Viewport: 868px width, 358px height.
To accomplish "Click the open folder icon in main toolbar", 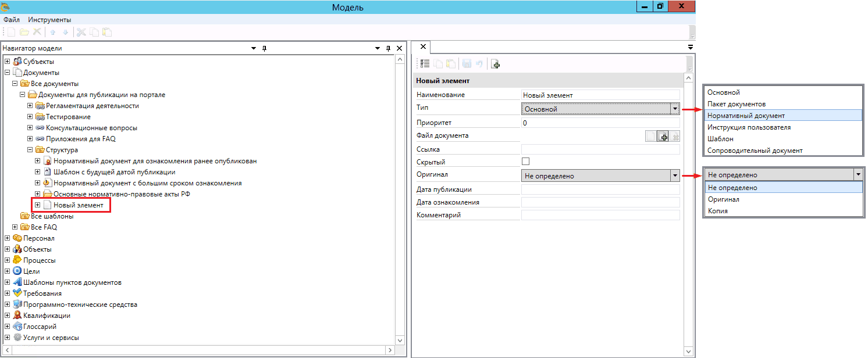I will [24, 33].
